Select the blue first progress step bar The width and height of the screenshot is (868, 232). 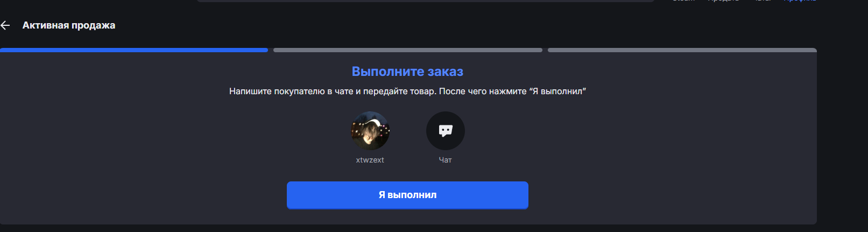click(134, 50)
